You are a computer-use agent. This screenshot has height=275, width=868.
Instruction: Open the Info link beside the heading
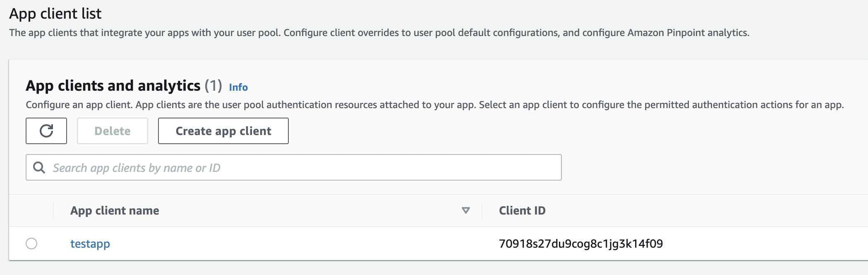pos(238,87)
